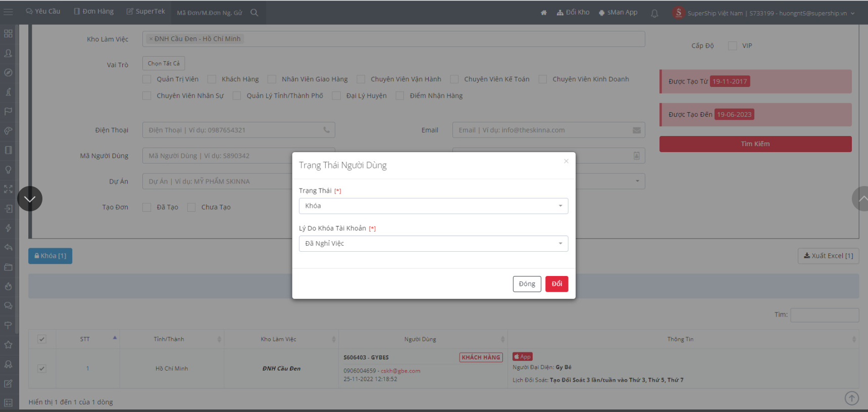Screen dimensions: 868x412
Task: Select the paint palette sidebar icon
Action: pyautogui.click(x=8, y=130)
